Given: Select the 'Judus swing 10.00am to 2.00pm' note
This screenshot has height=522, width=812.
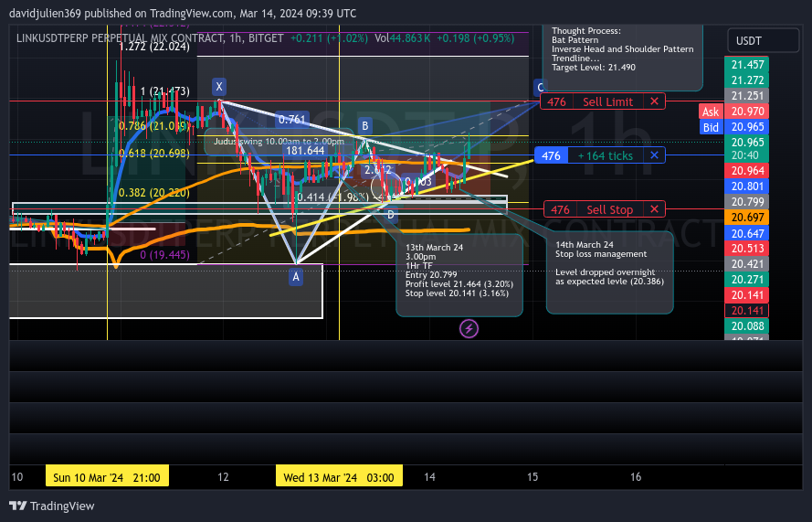Looking at the screenshot, I should click(279, 142).
